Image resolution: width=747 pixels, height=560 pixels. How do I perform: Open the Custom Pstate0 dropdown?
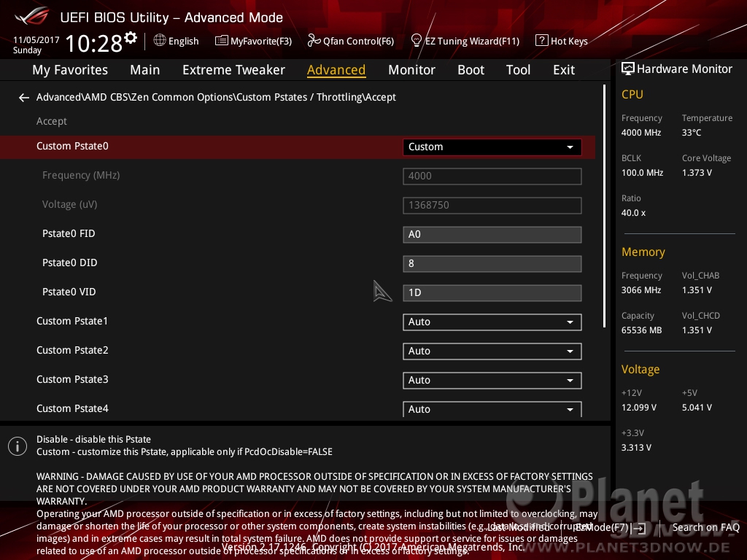(x=492, y=147)
